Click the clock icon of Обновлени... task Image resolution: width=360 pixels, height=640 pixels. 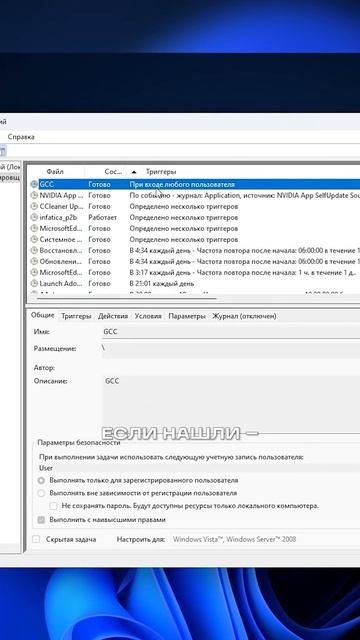point(34,261)
